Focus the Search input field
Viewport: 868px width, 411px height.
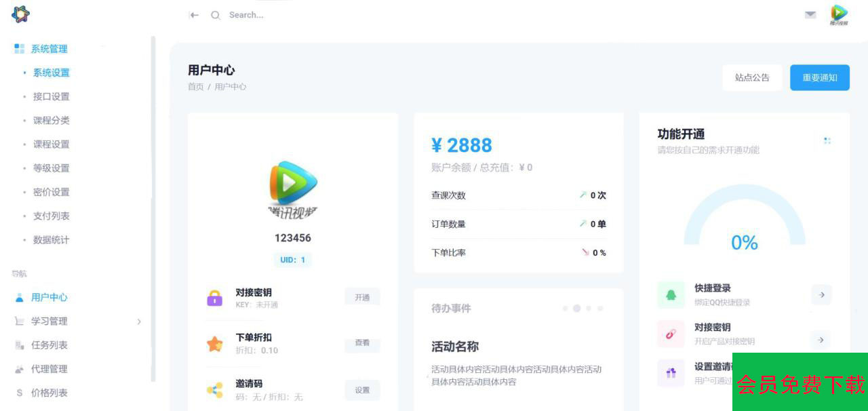pyautogui.click(x=271, y=15)
